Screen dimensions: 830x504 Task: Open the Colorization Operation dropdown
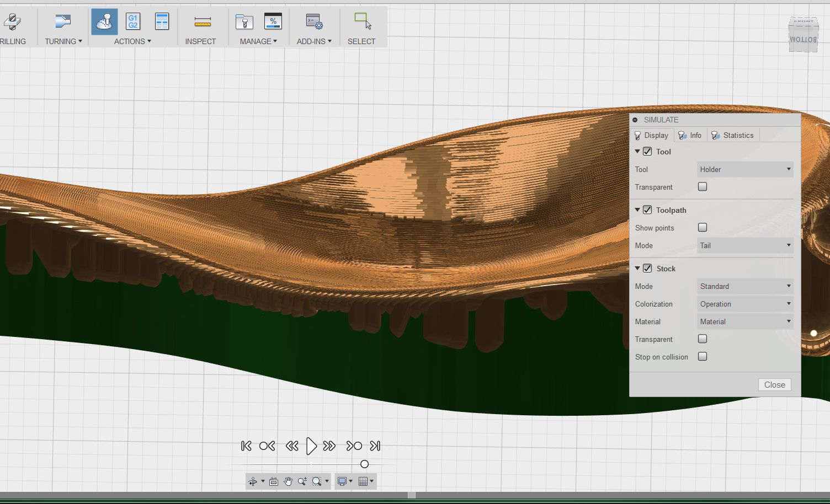(x=745, y=304)
